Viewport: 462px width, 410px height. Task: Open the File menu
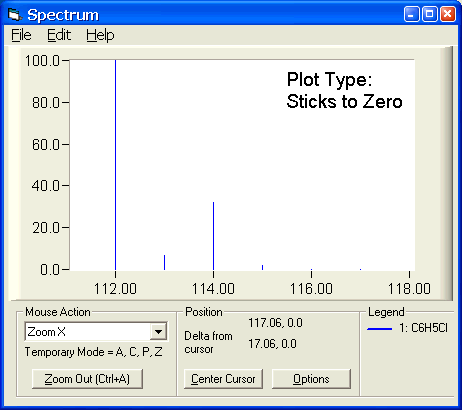21,35
